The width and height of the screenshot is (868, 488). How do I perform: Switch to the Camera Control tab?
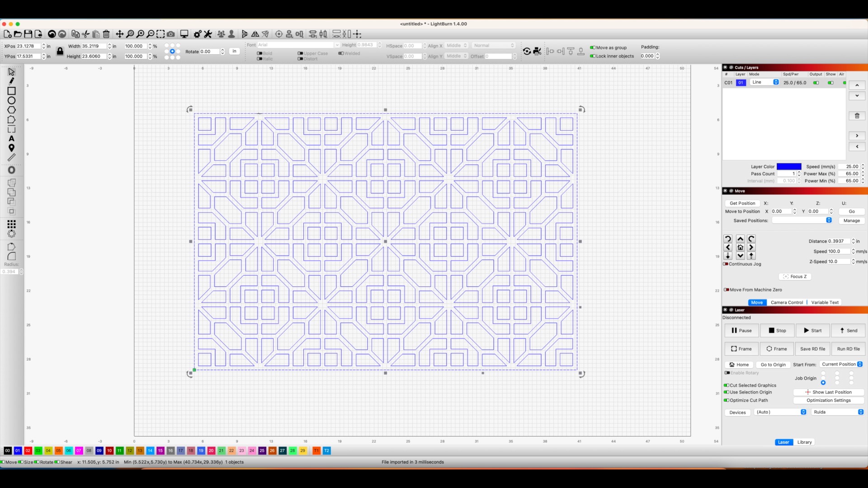tap(787, 302)
